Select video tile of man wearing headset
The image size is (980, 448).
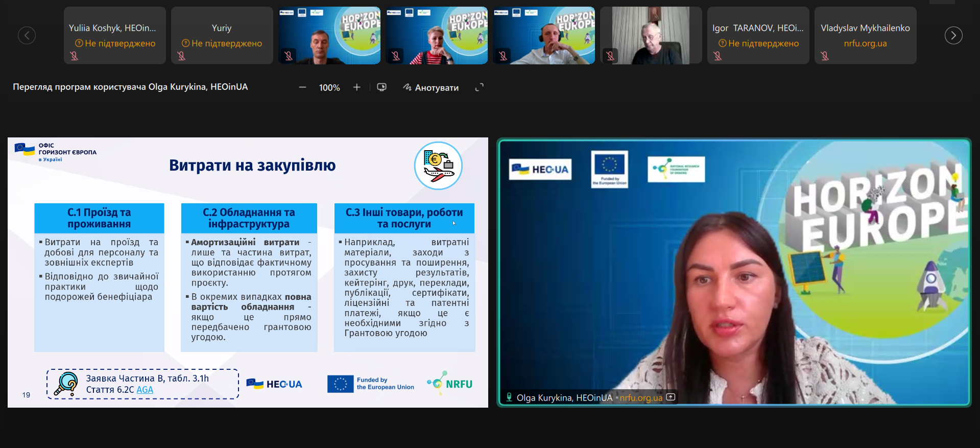(544, 35)
